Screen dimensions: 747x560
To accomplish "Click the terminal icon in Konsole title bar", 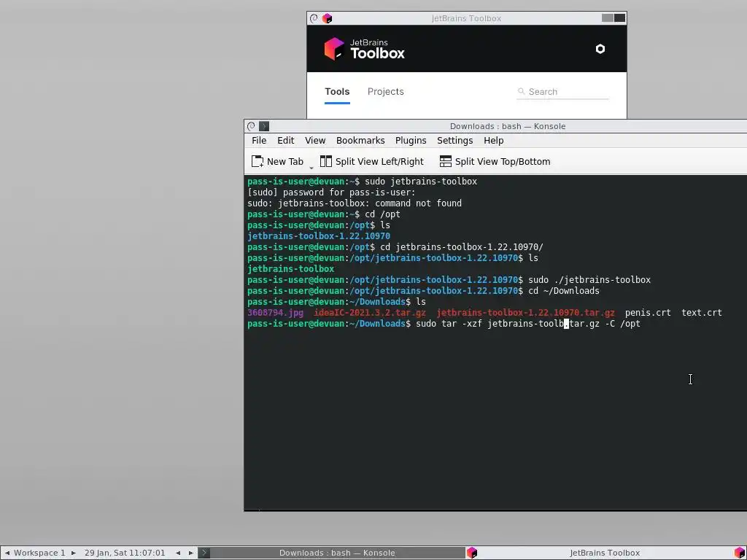I will (264, 126).
